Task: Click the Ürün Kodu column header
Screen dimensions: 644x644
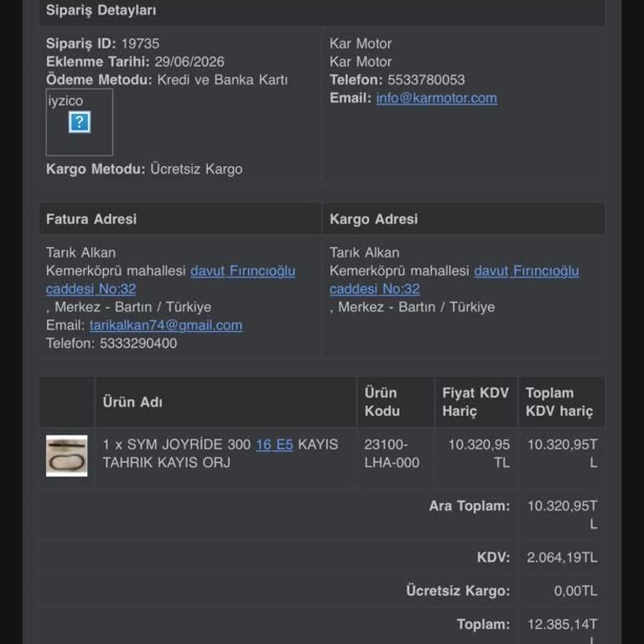Action: [382, 402]
